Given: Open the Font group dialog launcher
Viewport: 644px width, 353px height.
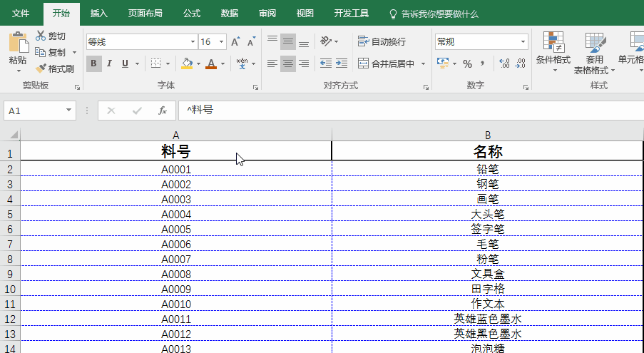Looking at the screenshot, I should point(256,88).
